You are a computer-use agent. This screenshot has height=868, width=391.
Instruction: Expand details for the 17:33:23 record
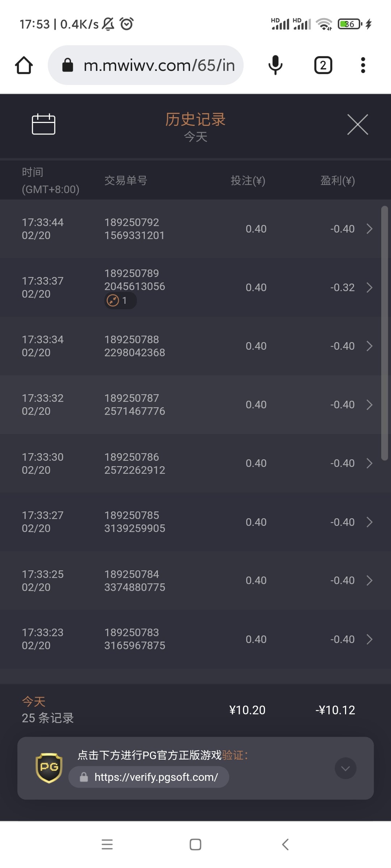369,639
